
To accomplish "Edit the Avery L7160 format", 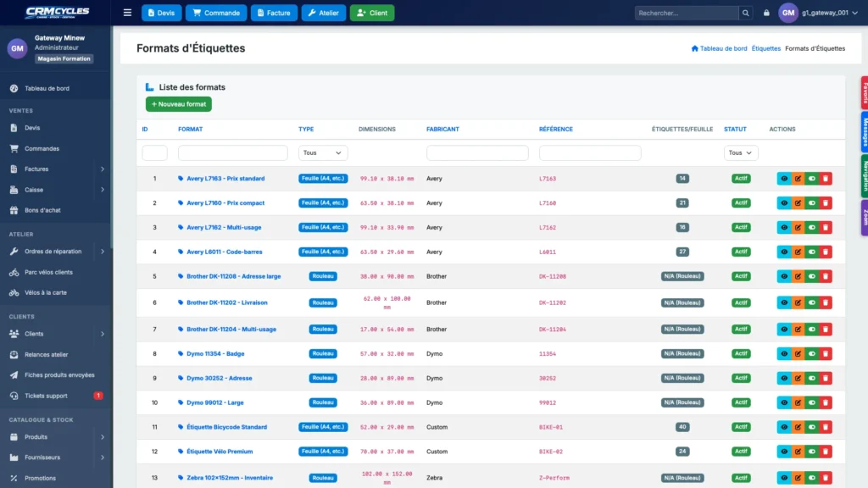I will click(798, 203).
